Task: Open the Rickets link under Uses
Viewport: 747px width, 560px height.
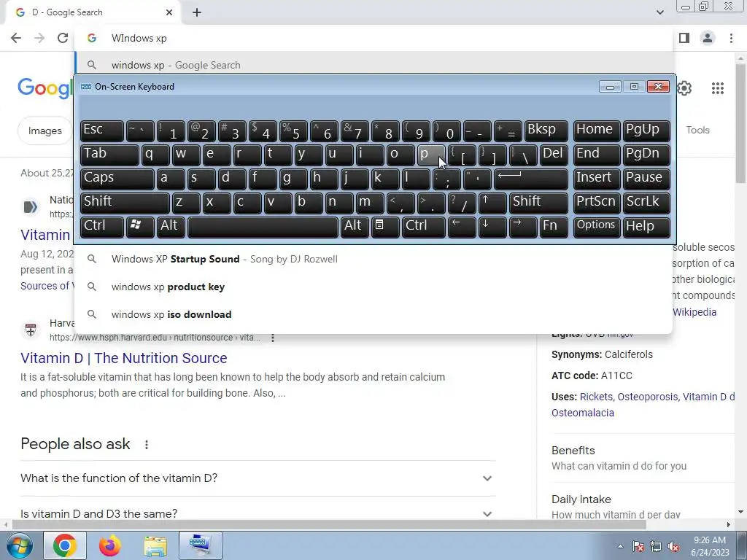Action: 597,397
